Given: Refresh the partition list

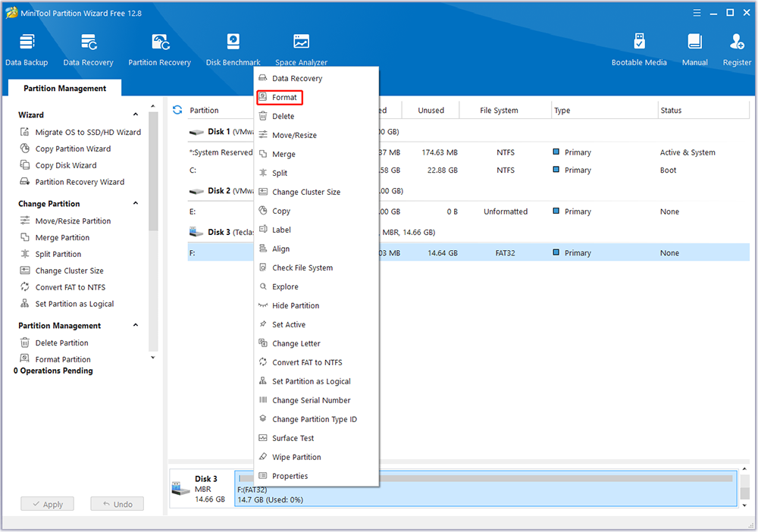Looking at the screenshot, I should click(177, 110).
